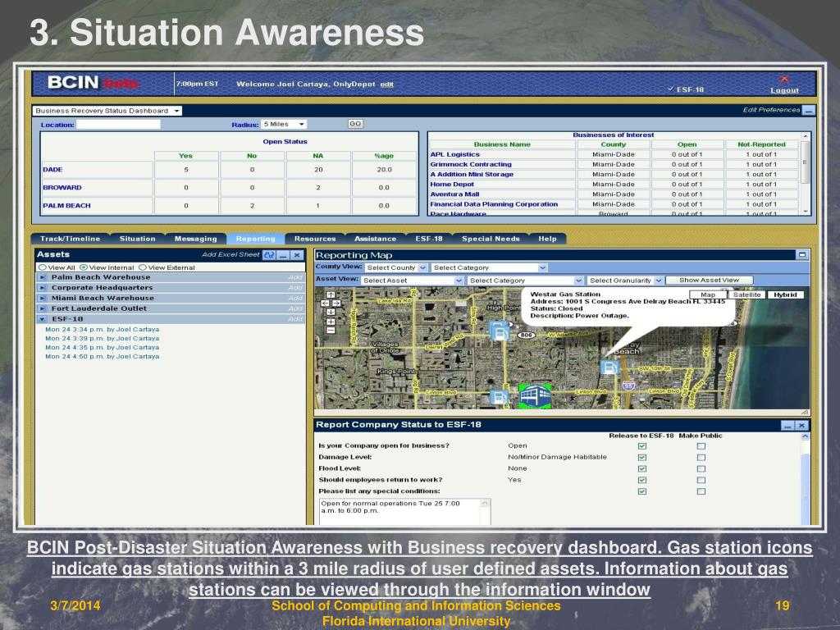The image size is (840, 630).
Task: Open the Business Recovery Status Dashboard dropdown
Action: point(107,111)
